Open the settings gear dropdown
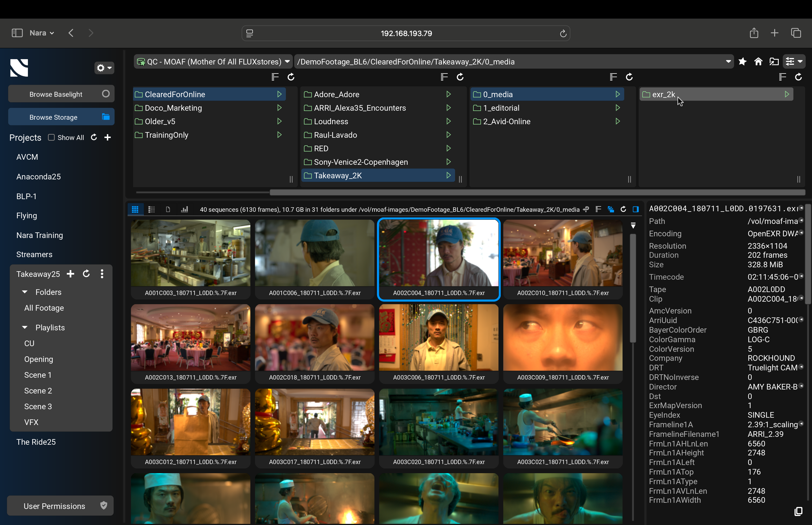This screenshot has height=525, width=812. 104,68
